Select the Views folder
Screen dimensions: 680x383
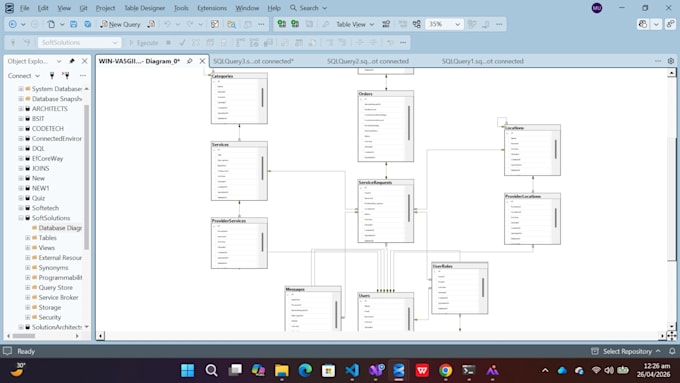[x=46, y=248]
